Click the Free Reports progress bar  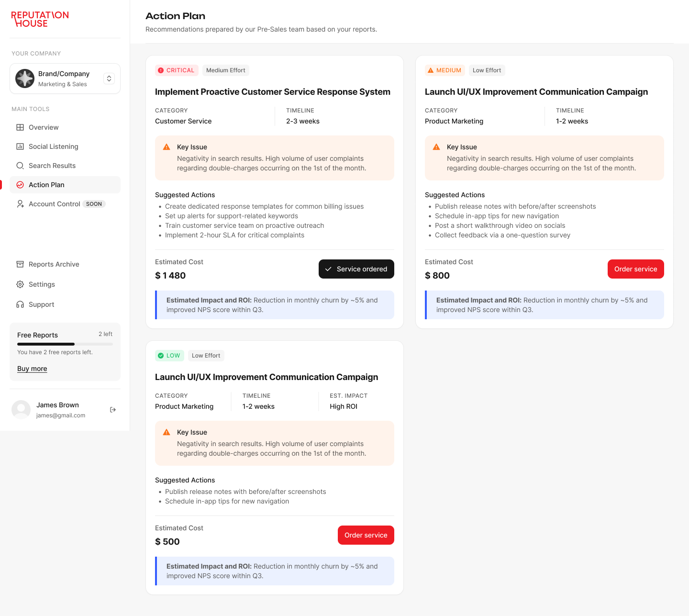coord(65,344)
